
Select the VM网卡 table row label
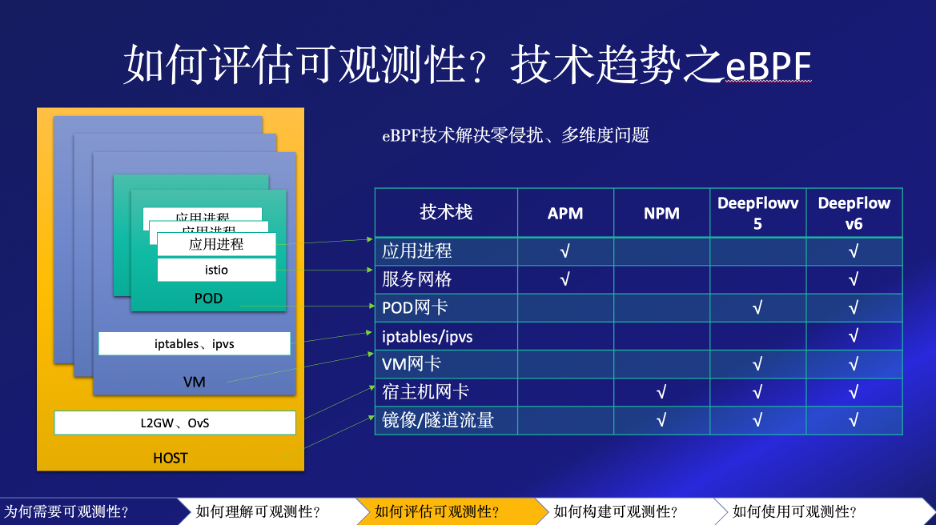411,364
